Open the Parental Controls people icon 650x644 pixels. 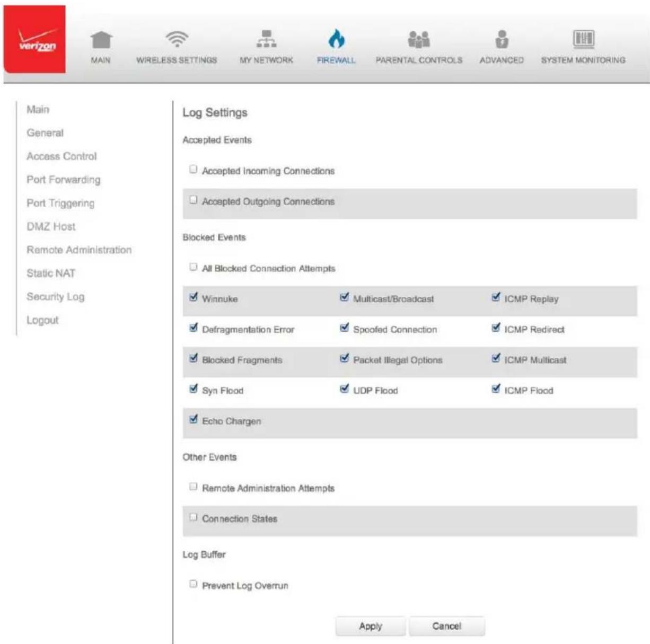pos(419,39)
